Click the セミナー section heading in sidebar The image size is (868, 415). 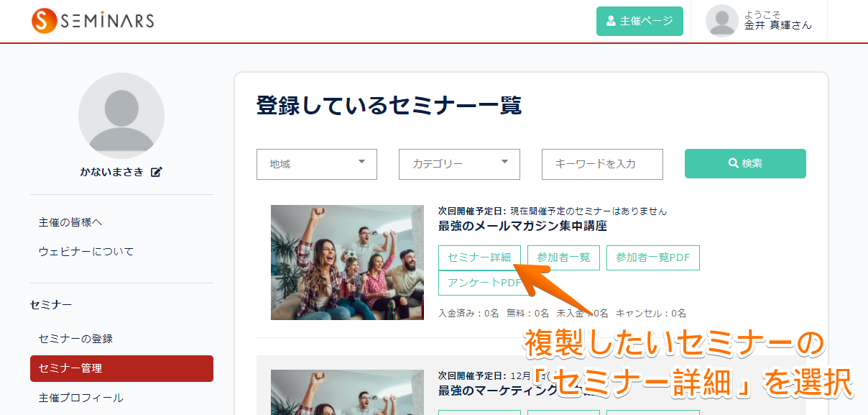click(x=51, y=304)
